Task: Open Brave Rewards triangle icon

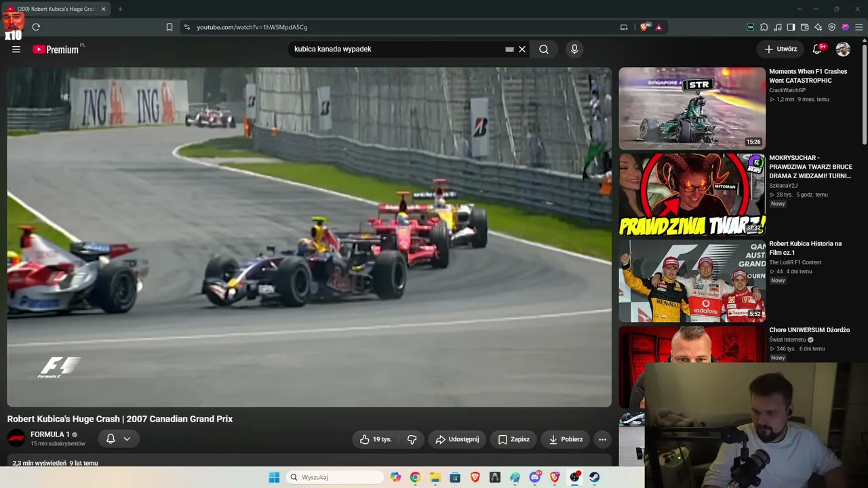Action: pyautogui.click(x=658, y=27)
